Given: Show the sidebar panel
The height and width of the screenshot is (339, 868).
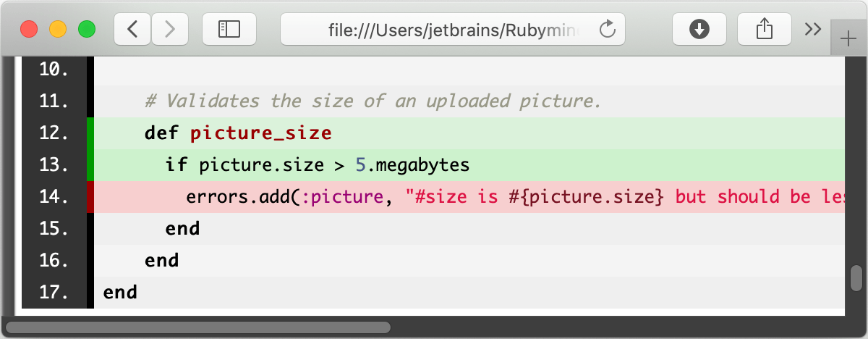Looking at the screenshot, I should click(x=229, y=29).
